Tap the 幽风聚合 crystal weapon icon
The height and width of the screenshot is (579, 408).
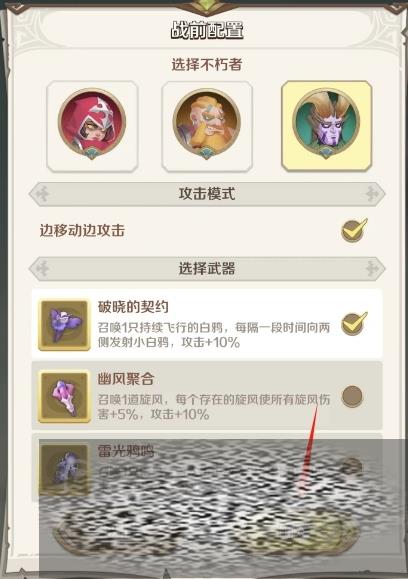(64, 397)
